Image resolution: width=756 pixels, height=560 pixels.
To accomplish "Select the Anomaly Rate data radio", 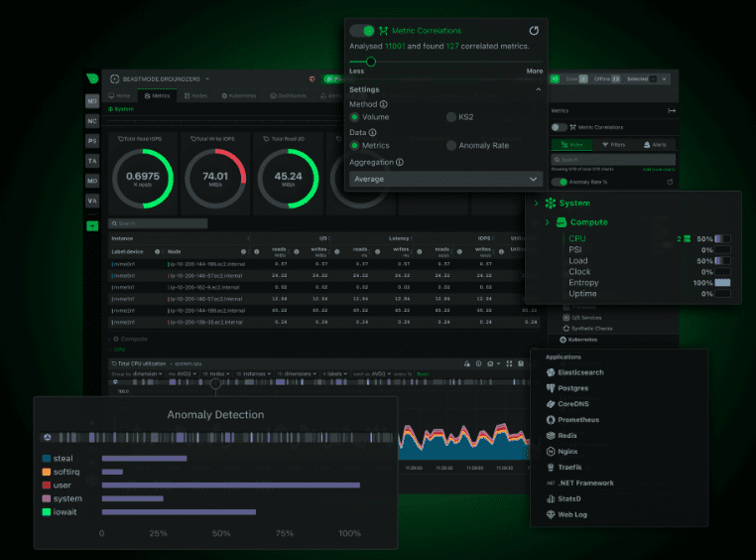I will (451, 145).
